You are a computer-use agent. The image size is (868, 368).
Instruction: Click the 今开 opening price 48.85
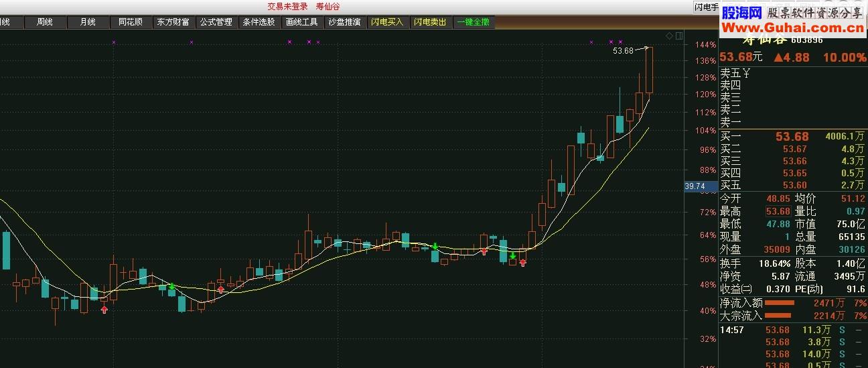[778, 199]
